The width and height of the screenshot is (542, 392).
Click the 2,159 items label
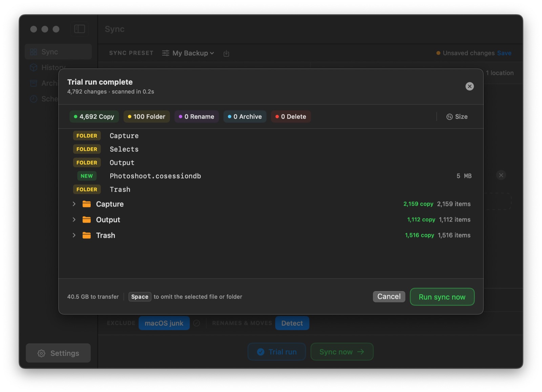point(454,204)
